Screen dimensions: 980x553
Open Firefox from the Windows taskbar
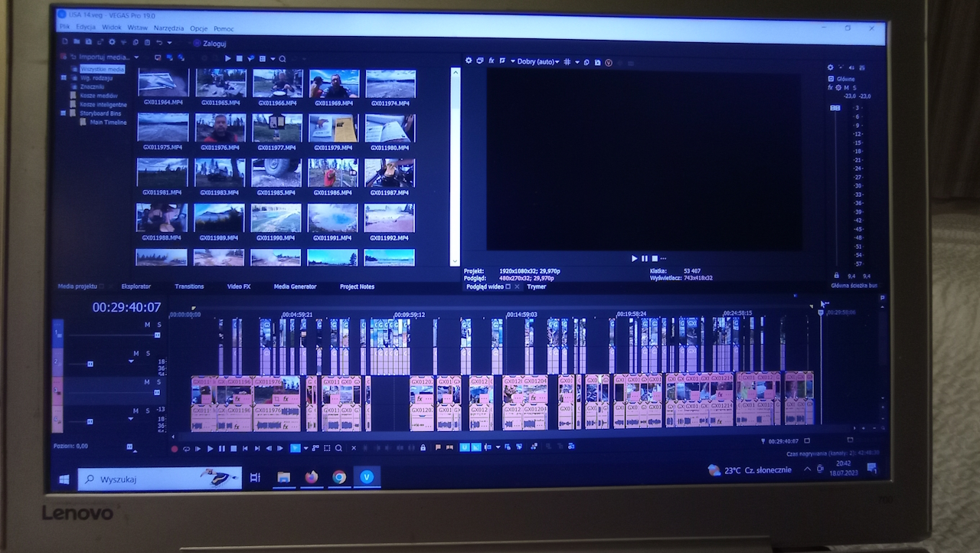point(311,477)
